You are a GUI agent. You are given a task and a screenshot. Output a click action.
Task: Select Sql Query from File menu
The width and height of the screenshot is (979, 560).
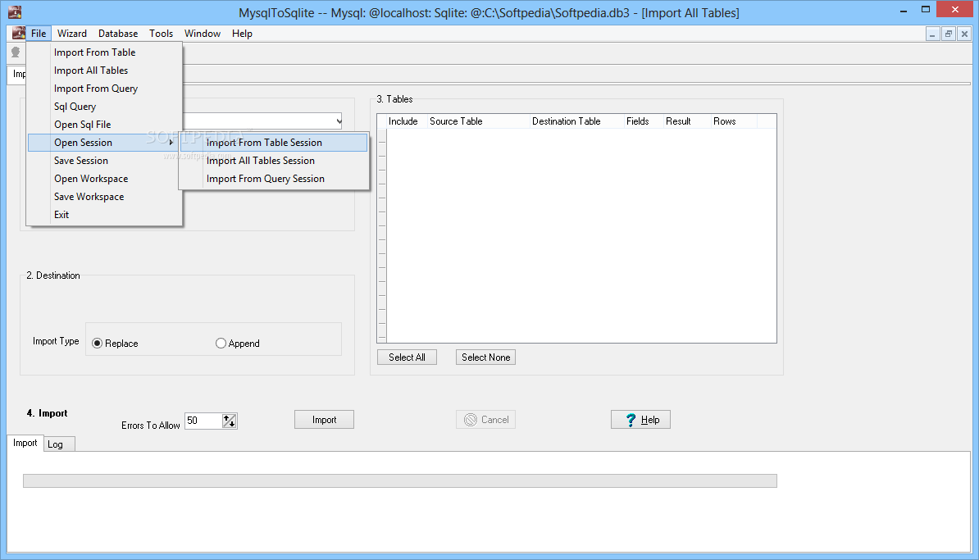click(x=105, y=107)
